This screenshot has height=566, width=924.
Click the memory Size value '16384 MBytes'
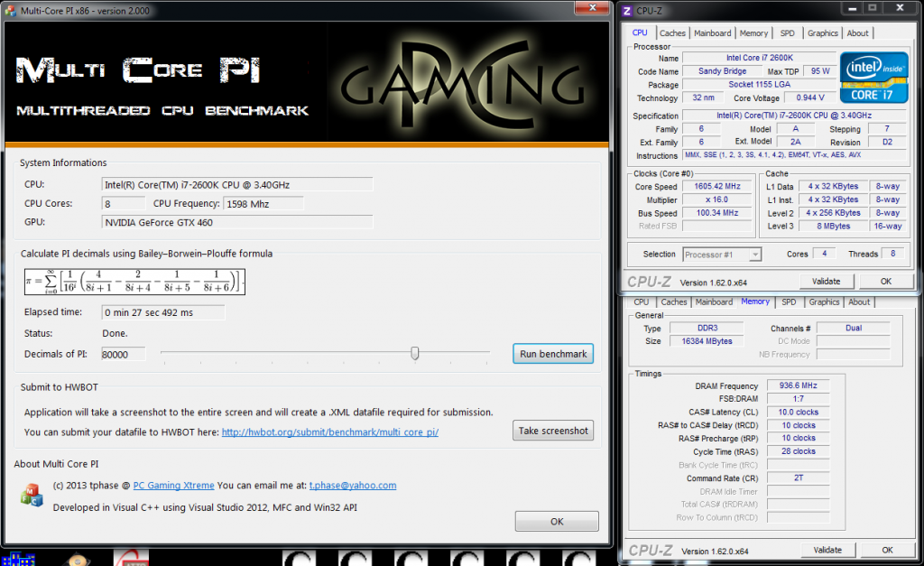(x=707, y=341)
